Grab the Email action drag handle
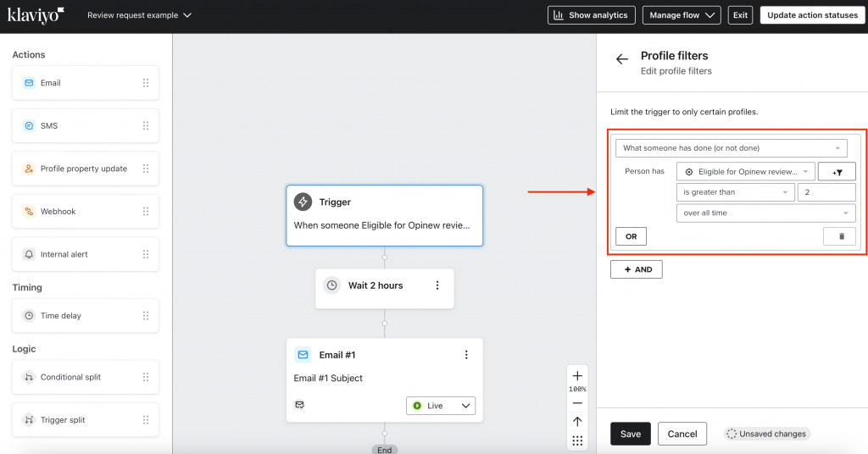Screen dimensions: 868x454 pos(146,83)
